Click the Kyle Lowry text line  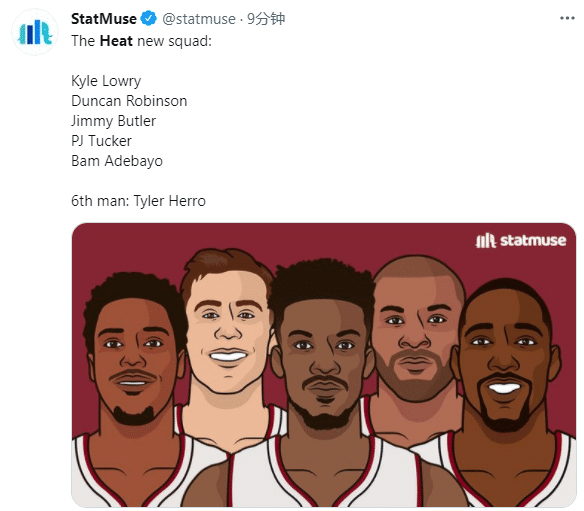106,81
